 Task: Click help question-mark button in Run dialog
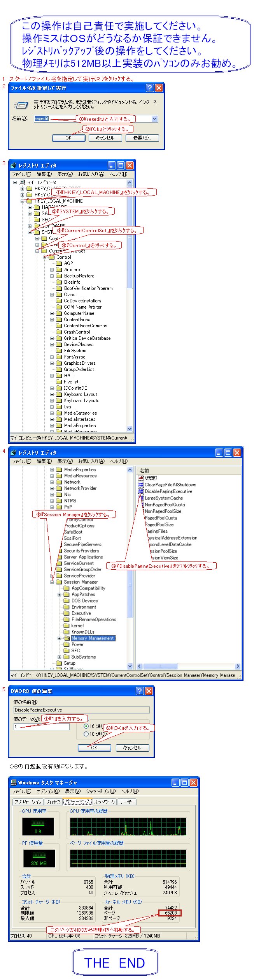pos(150,88)
